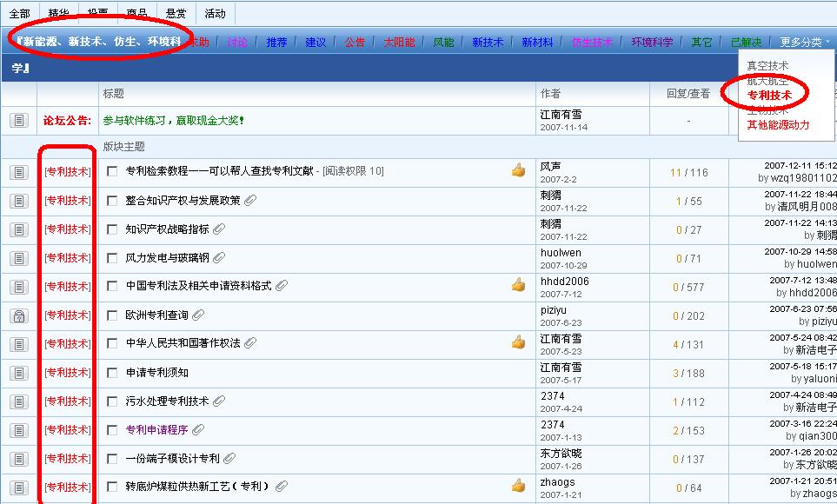Click the thumbs-up icon on 中华人民共和国著作权法 row

518,342
